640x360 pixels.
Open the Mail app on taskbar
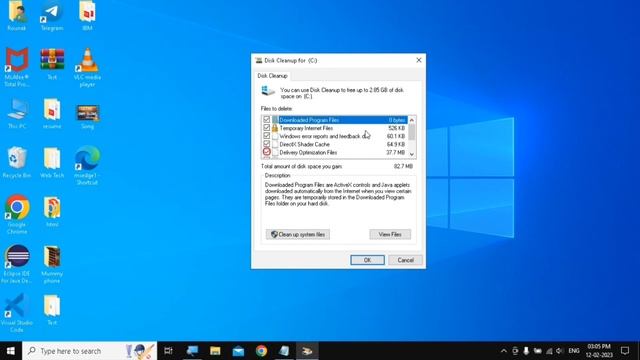238,351
